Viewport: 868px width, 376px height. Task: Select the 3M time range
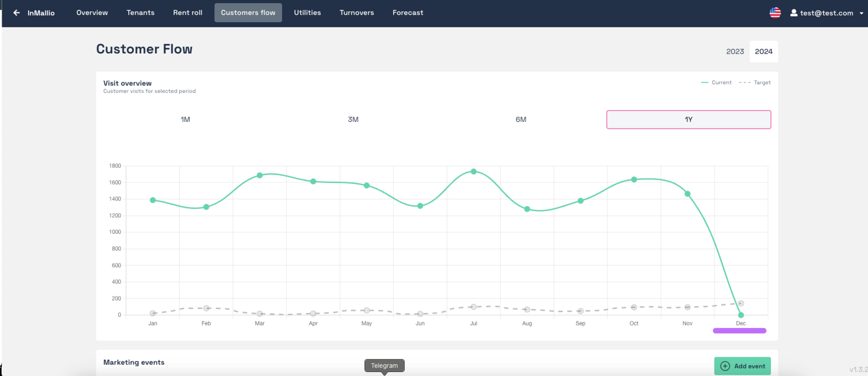pos(353,119)
